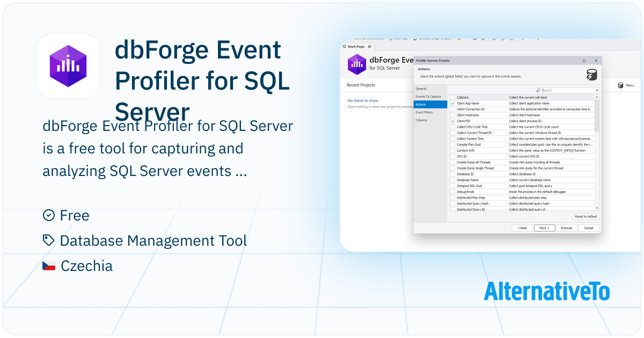Select the Datapool DDL Guid row
644x338 pixels.
click(x=522, y=186)
